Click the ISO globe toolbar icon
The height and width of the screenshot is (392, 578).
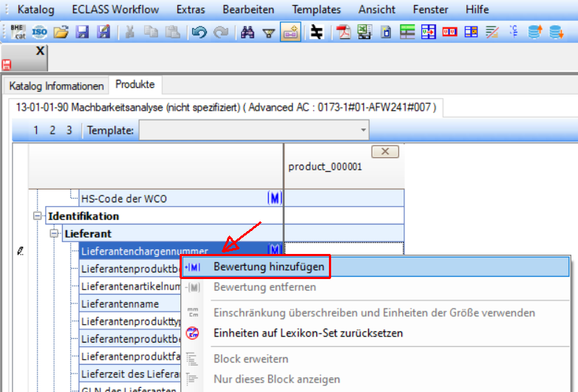point(39,32)
